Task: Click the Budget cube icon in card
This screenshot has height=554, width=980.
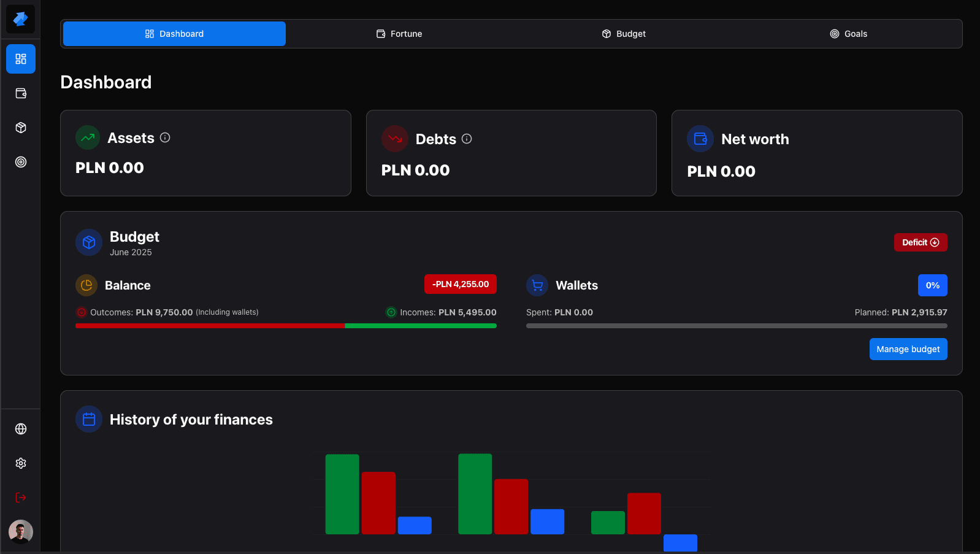Action: tap(89, 242)
